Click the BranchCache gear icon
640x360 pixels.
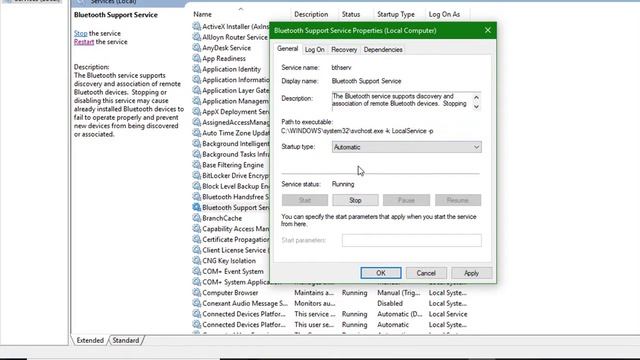(x=196, y=218)
